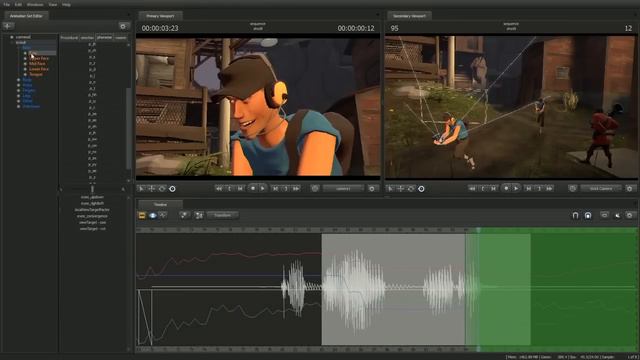This screenshot has width=640, height=360.
Task: Expand camera1 in animation set tree
Action: point(12,37)
